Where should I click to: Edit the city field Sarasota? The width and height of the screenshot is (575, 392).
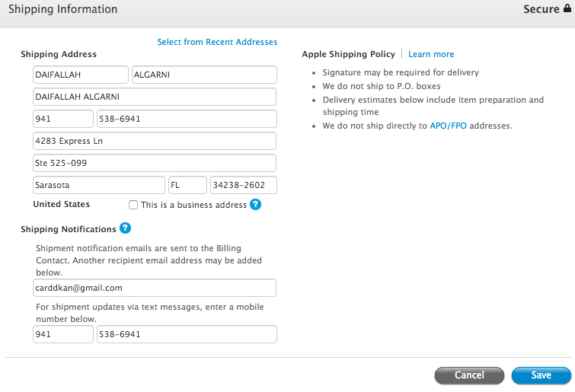[x=99, y=185]
